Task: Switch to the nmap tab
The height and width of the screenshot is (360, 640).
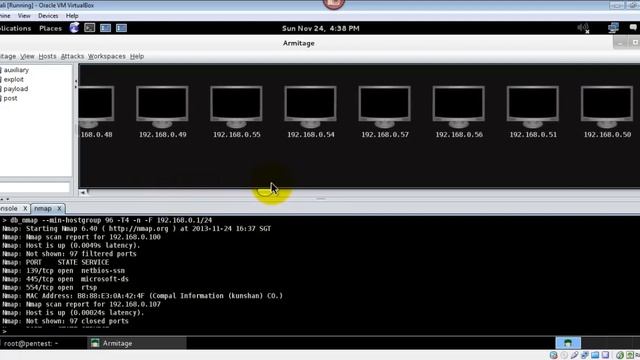Action: (43, 209)
